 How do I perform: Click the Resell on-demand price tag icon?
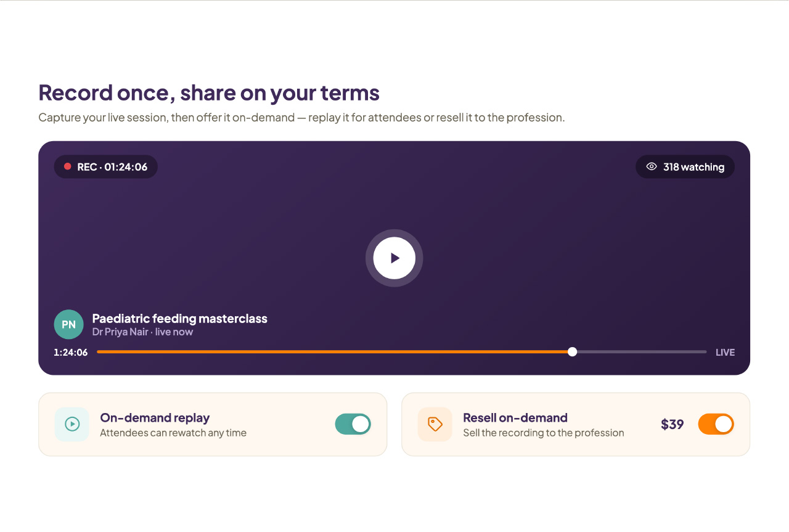[435, 424]
